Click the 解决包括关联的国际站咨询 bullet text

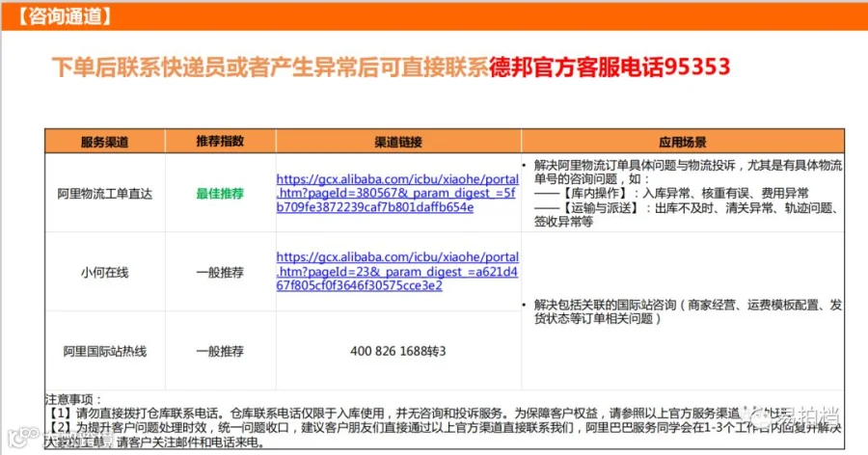[x=688, y=311]
